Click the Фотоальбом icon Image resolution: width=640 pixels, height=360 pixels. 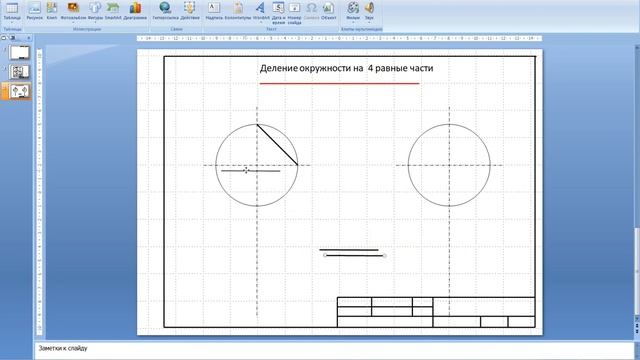coord(73,11)
